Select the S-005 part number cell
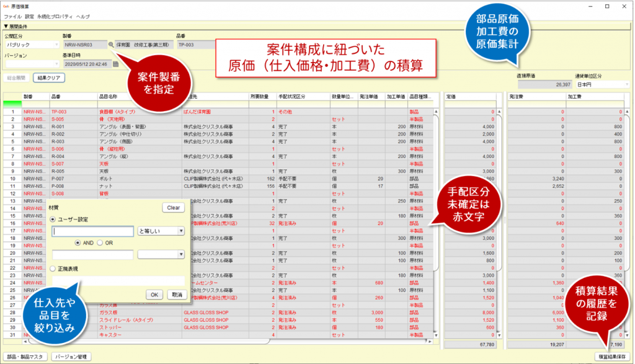Viewport: 635px width, 364px height. point(73,120)
